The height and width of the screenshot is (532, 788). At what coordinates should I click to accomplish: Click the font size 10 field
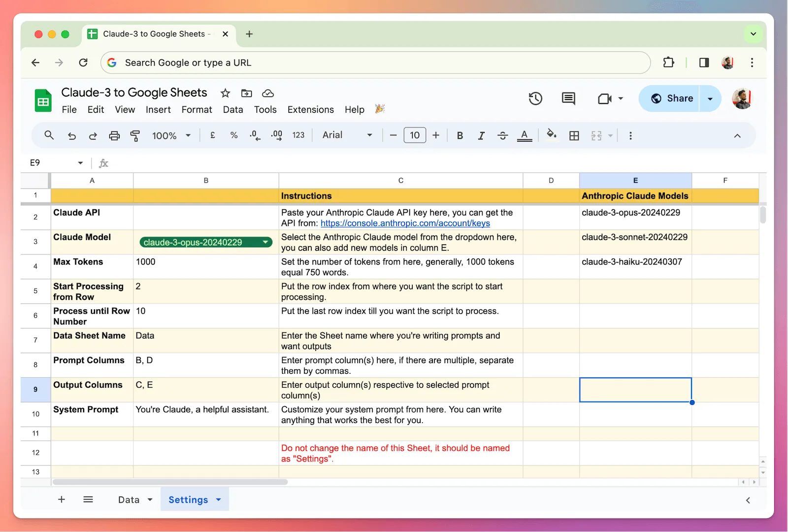[415, 135]
